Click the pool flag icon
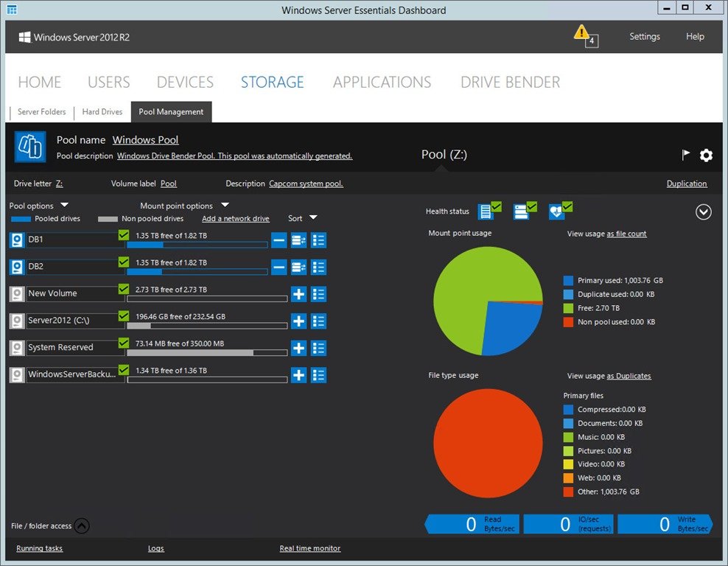The image size is (728, 566). click(x=685, y=155)
